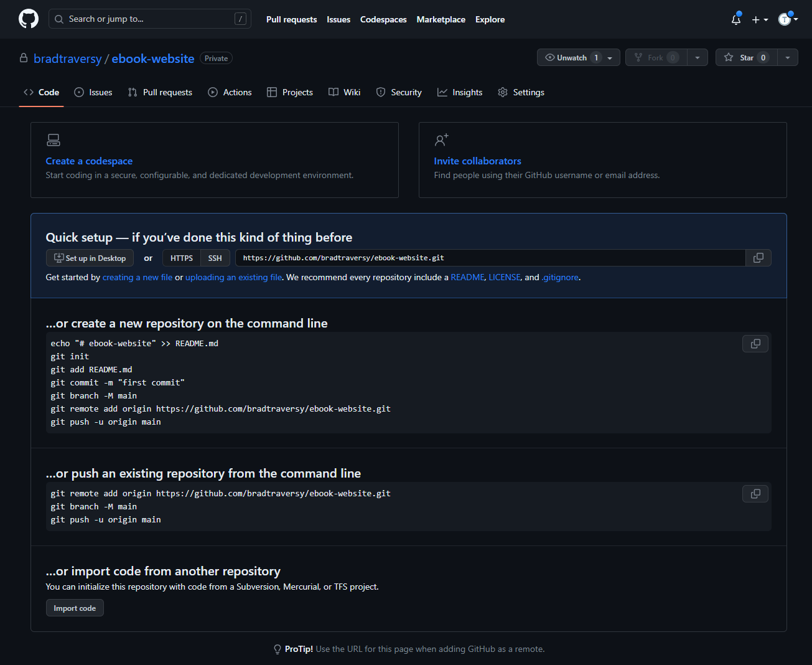This screenshot has height=665, width=812.
Task: Open Marketplace in top navigation
Action: click(441, 19)
